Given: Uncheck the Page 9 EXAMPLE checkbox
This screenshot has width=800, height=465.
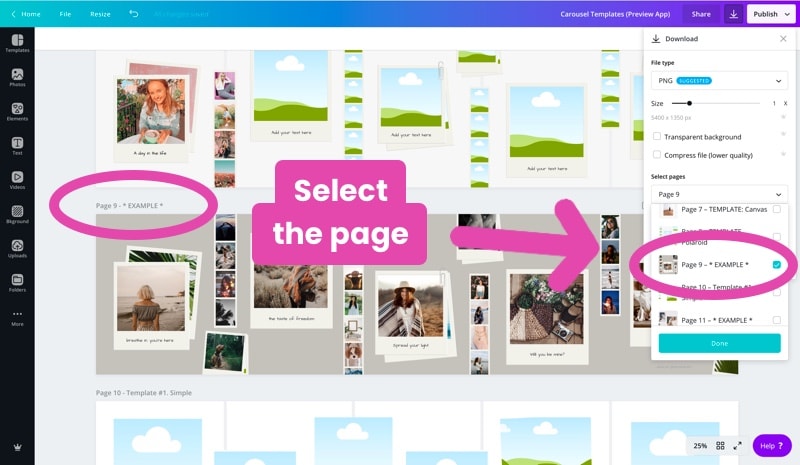Looking at the screenshot, I should (x=777, y=264).
